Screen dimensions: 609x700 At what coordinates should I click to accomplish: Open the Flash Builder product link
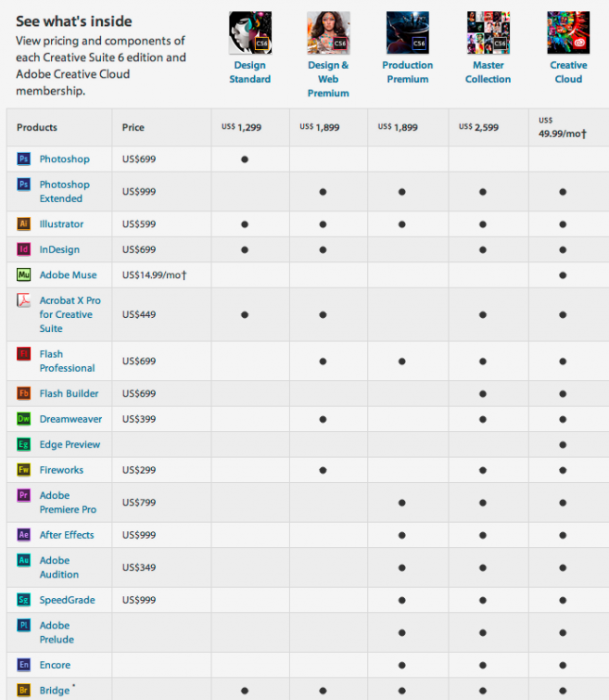(x=69, y=393)
